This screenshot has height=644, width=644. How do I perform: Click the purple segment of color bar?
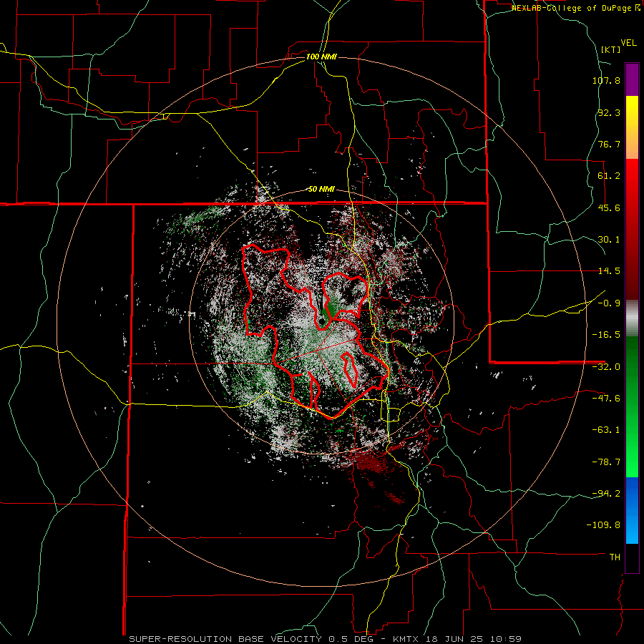(x=632, y=79)
